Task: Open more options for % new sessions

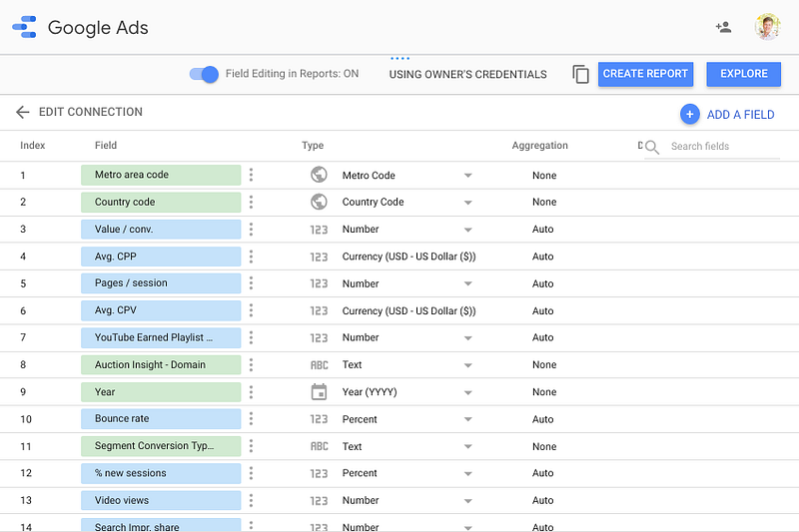Action: pyautogui.click(x=251, y=473)
